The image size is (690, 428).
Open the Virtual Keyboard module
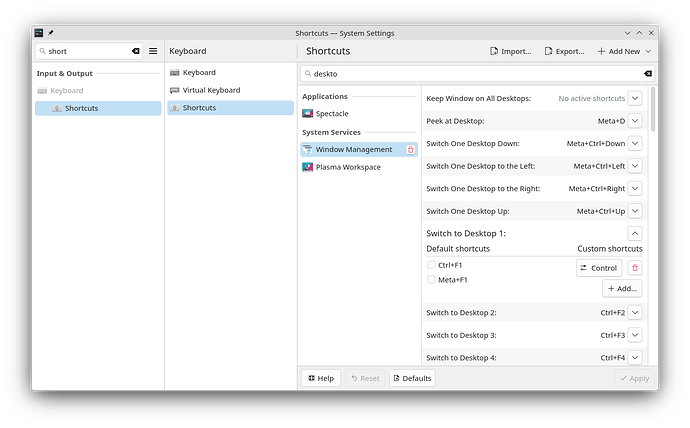coord(231,90)
